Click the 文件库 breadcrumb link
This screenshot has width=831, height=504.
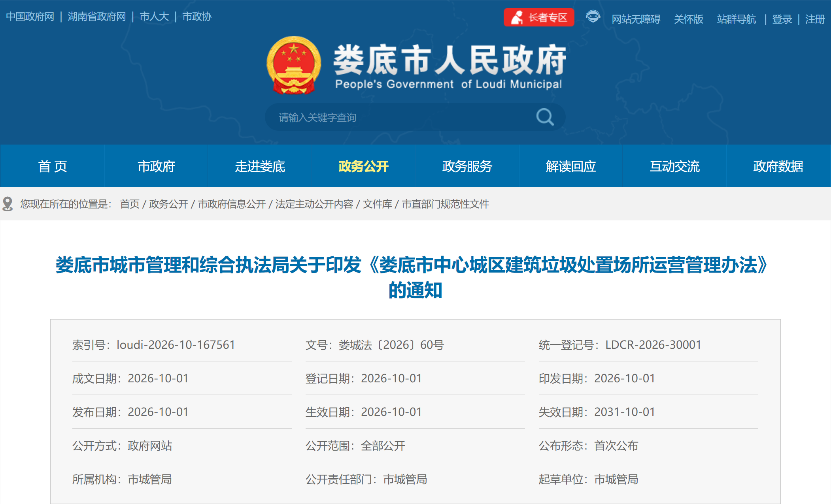point(377,204)
